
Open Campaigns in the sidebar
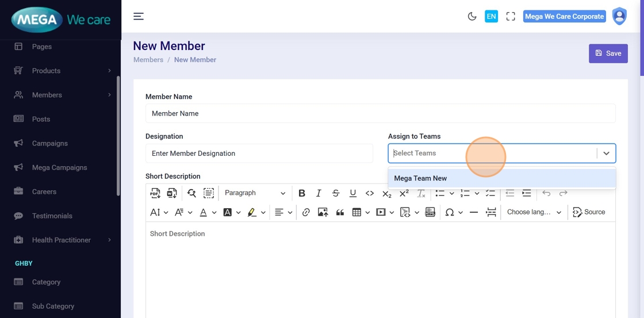tap(50, 143)
